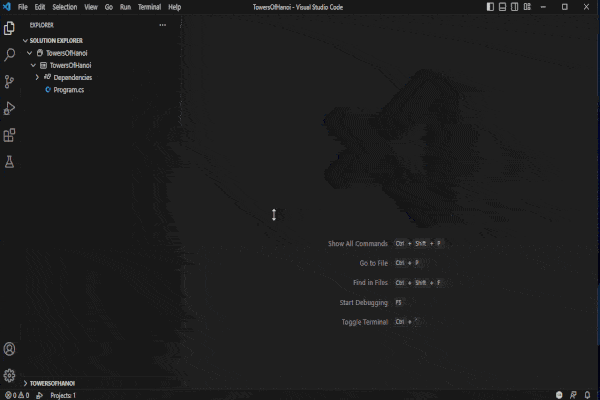This screenshot has height=400, width=600.
Task: Open the Source Control view
Action: (x=10, y=82)
